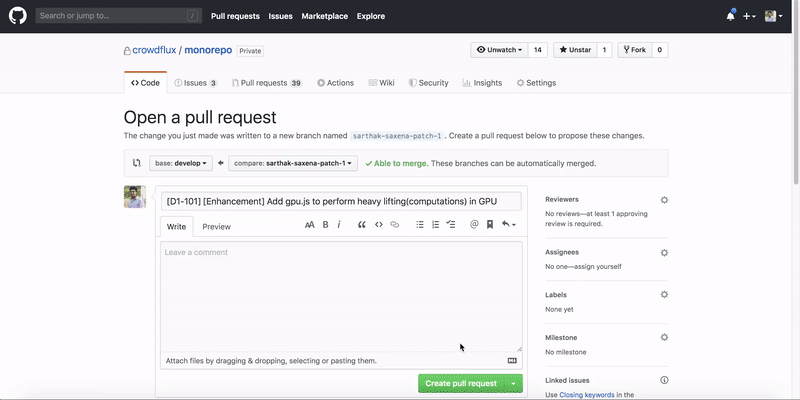Add a link using toolbar icon

coord(394,224)
